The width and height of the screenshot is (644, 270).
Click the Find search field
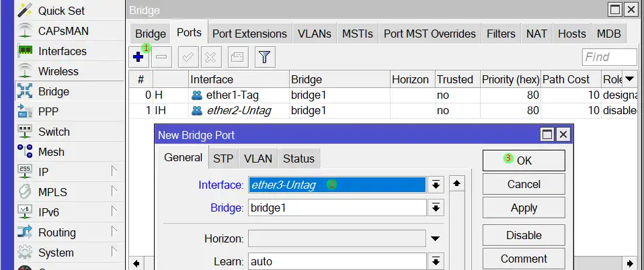point(609,57)
